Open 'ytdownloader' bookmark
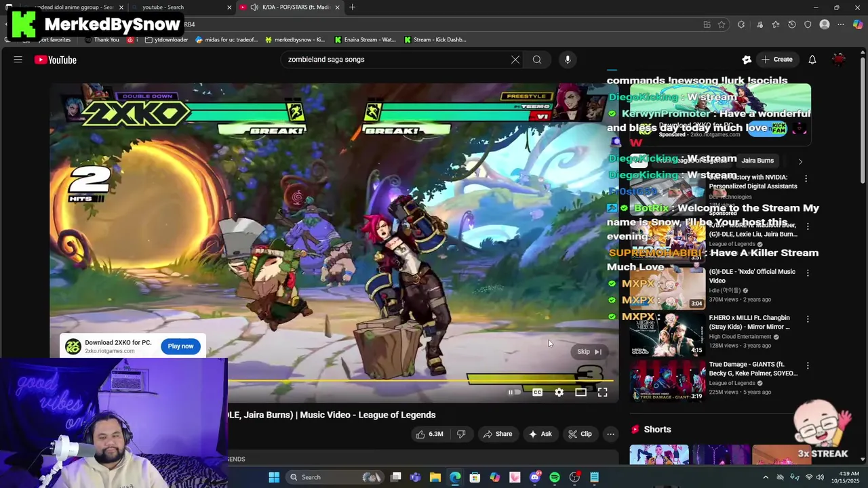The width and height of the screenshot is (868, 488). click(x=167, y=40)
